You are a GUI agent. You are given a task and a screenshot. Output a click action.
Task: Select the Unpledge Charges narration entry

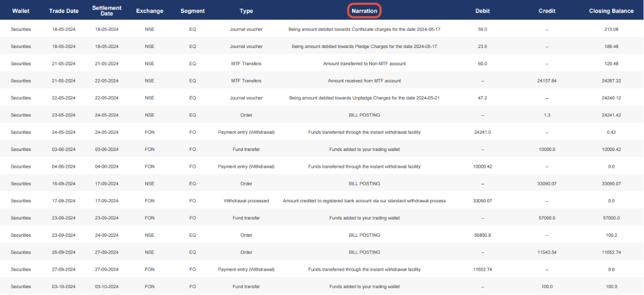point(364,98)
